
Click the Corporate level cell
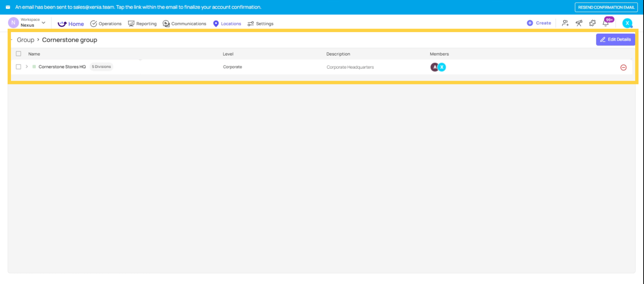(232, 67)
